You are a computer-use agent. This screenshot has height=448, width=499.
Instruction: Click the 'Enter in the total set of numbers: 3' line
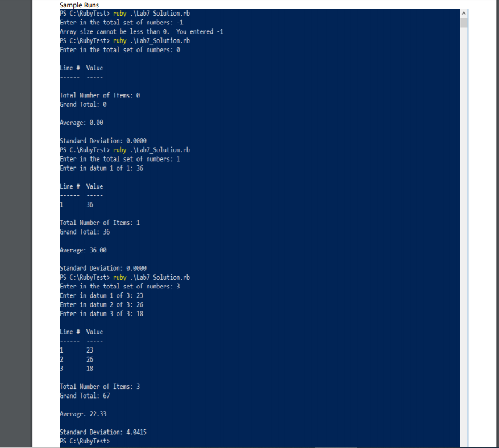point(120,287)
